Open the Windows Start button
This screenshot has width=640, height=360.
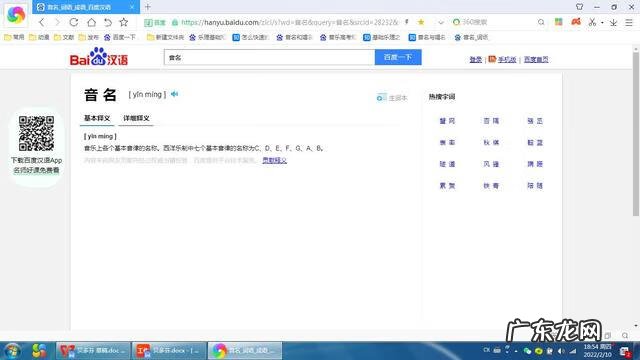pos(12,351)
